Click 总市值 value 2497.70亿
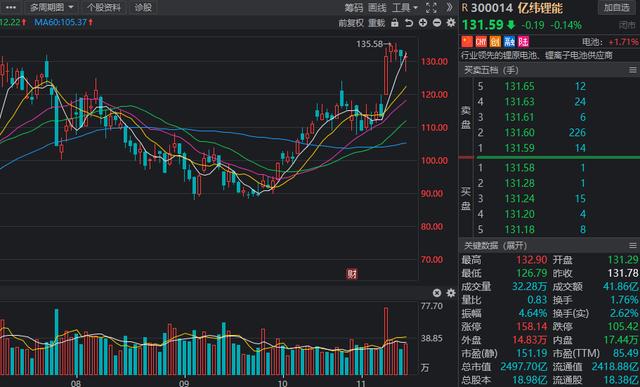This screenshot has height=387, width=640. point(524,367)
